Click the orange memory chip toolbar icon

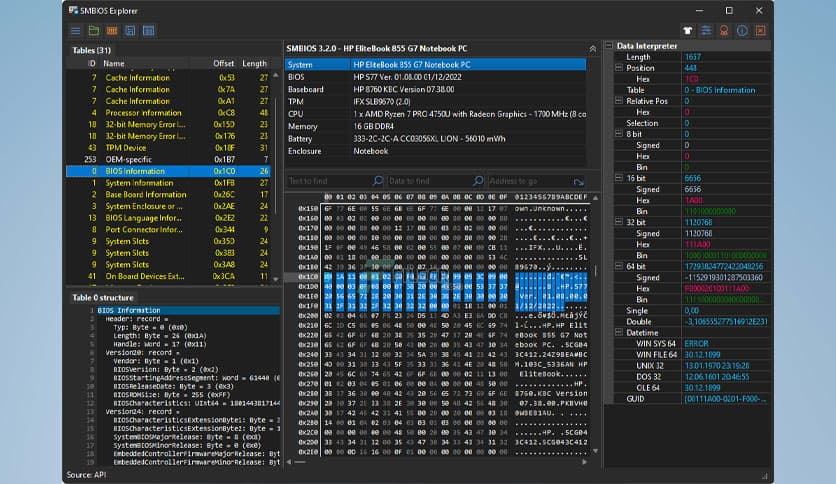tap(112, 31)
